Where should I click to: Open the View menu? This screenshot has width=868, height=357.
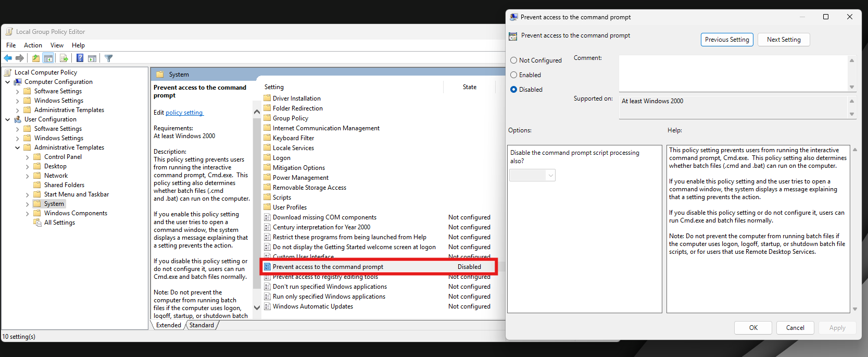click(x=57, y=45)
